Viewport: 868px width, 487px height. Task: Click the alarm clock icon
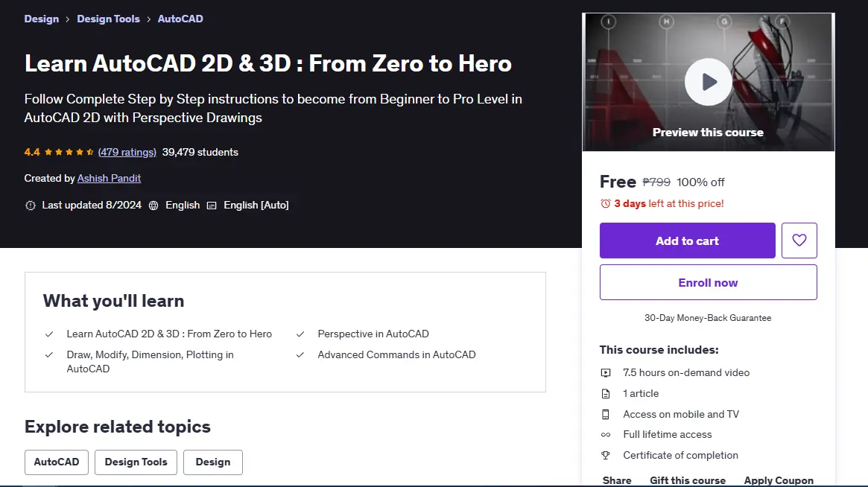pos(606,203)
